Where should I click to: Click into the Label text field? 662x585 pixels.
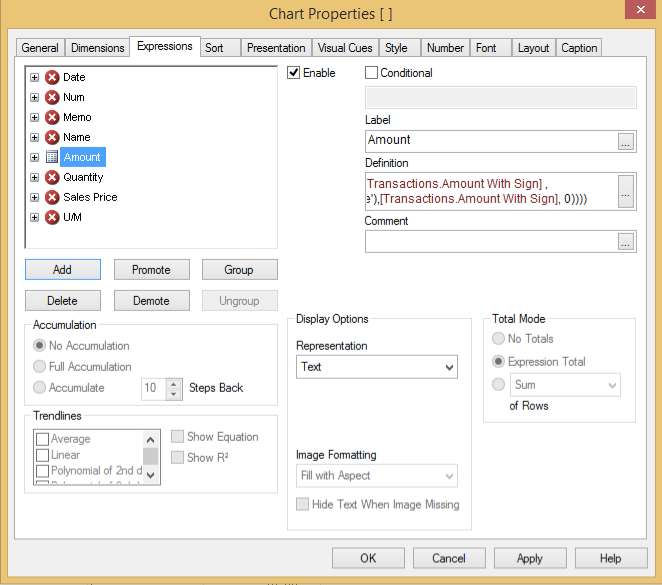coord(490,141)
